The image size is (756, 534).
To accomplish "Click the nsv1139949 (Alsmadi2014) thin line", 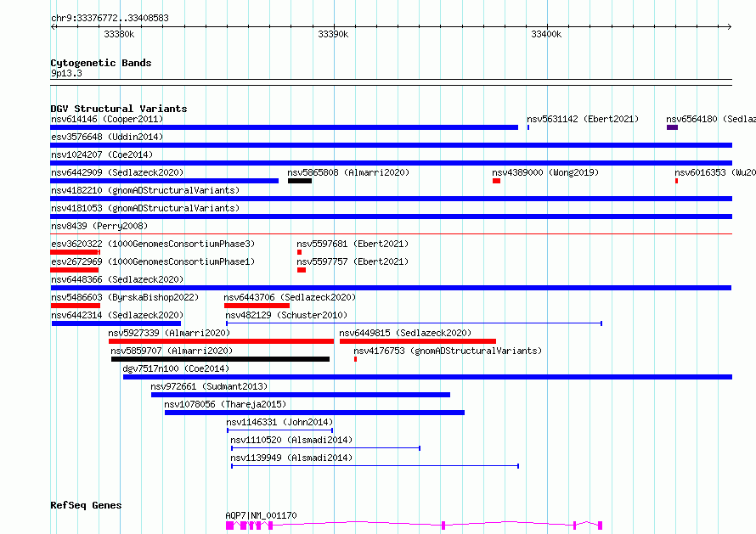I will coord(375,466).
